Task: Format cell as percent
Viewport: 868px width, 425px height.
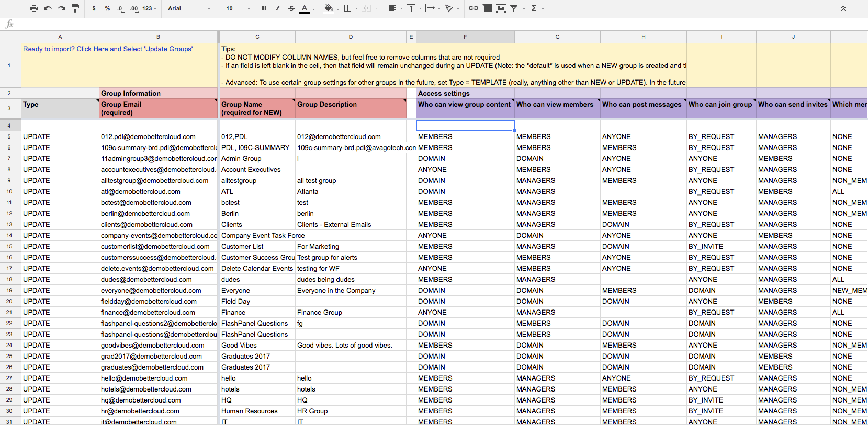Action: (x=107, y=8)
